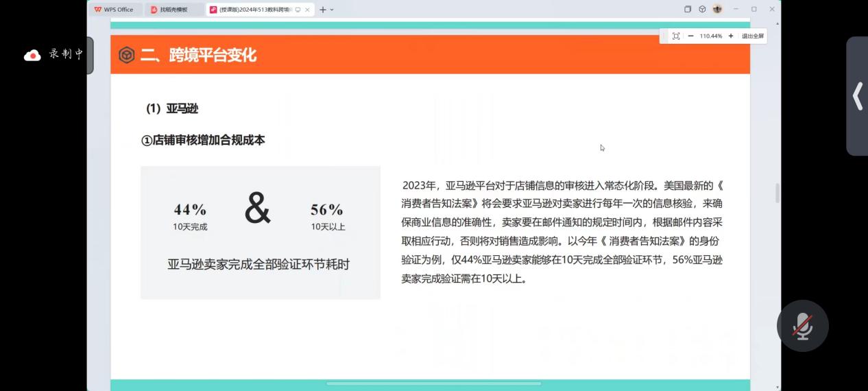The image size is (868, 391).
Task: Switch to the WPS Office home tab
Action: coord(114,10)
